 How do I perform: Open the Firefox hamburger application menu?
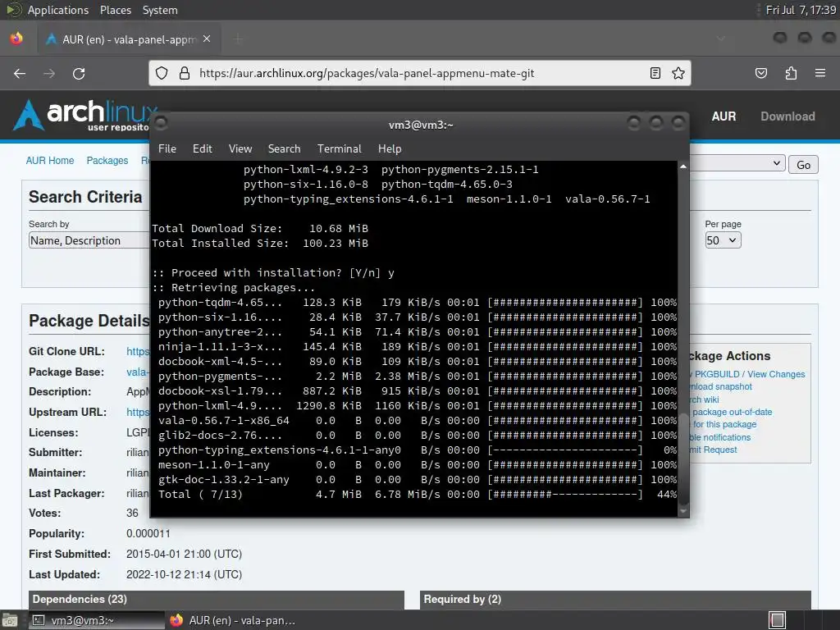tap(820, 73)
